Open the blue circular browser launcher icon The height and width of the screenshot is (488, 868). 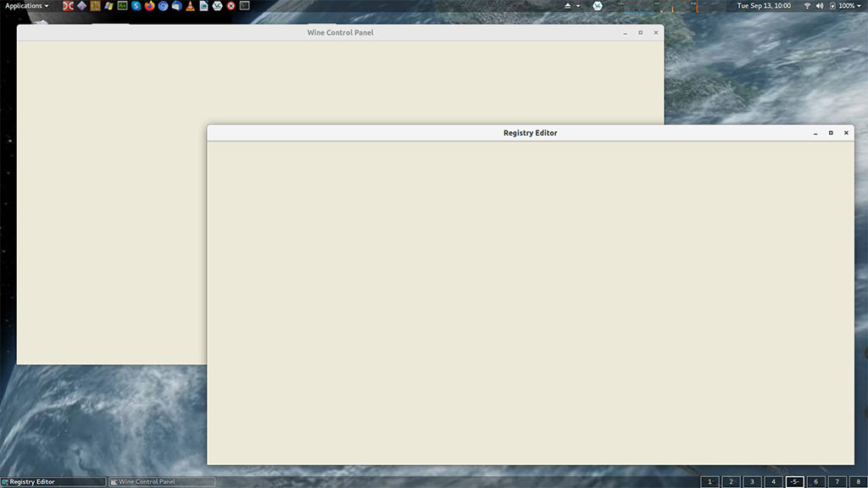point(163,6)
